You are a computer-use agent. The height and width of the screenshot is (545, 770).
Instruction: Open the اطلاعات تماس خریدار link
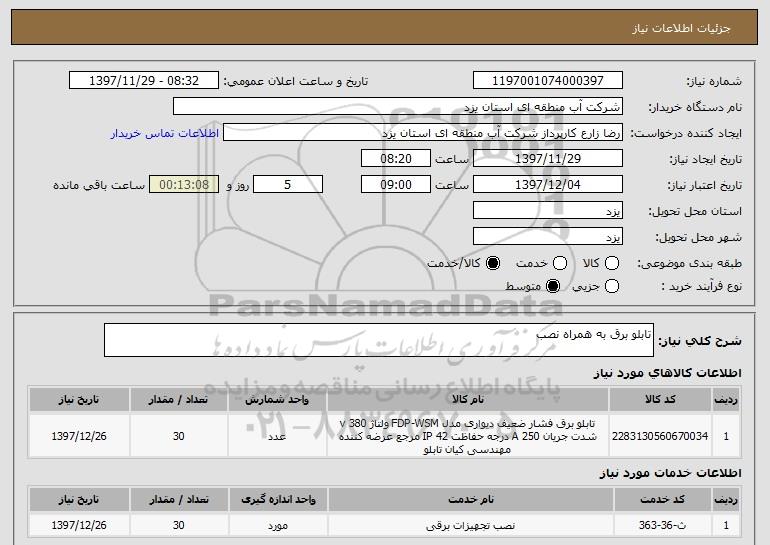click(165, 134)
